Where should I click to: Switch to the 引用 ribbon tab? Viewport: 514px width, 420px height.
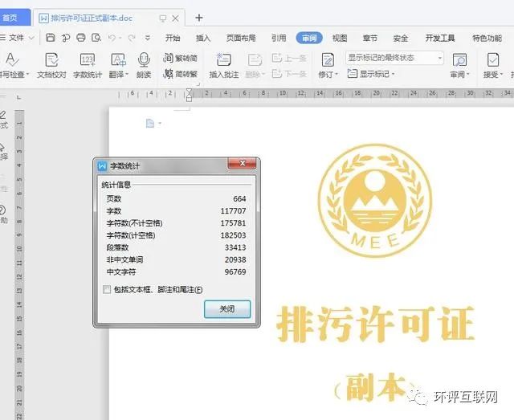point(279,38)
